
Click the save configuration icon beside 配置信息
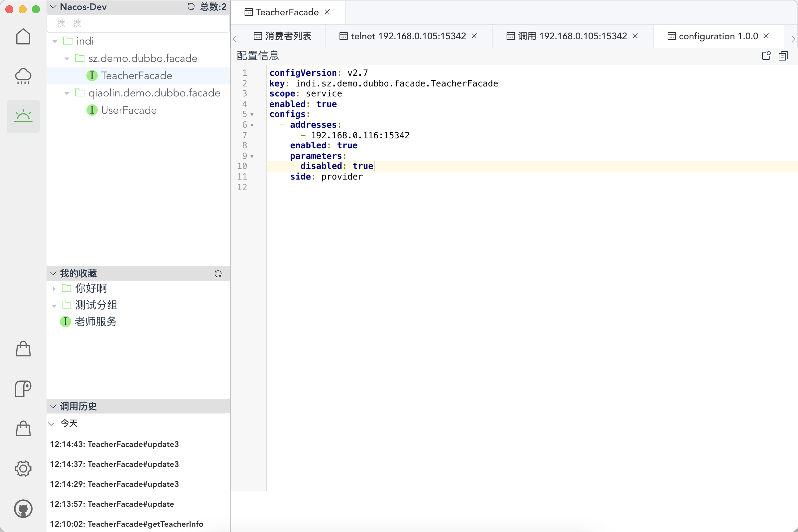[x=766, y=56]
